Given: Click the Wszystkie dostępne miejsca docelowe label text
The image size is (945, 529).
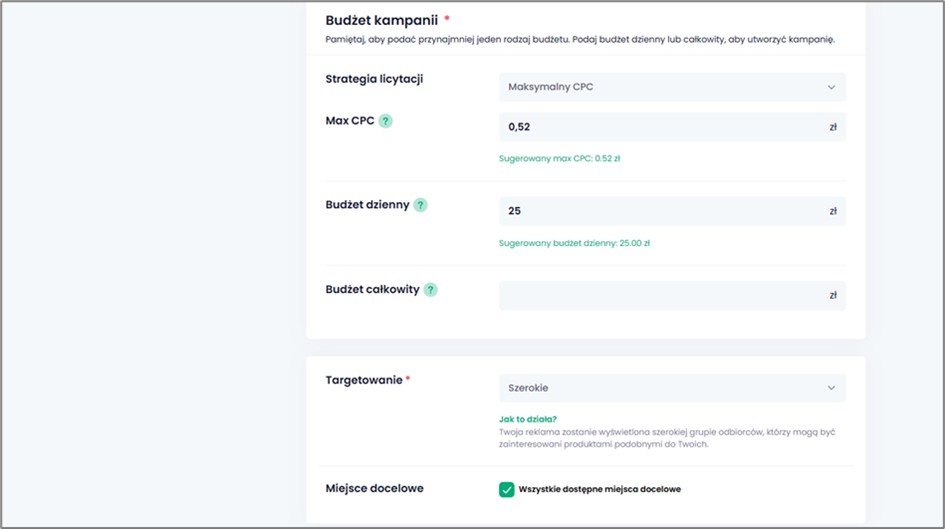Looking at the screenshot, I should coord(600,489).
